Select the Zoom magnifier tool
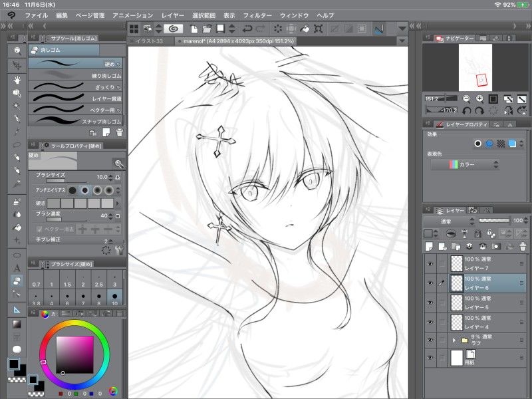Image resolution: width=532 pixels, height=399 pixels. tap(17, 51)
